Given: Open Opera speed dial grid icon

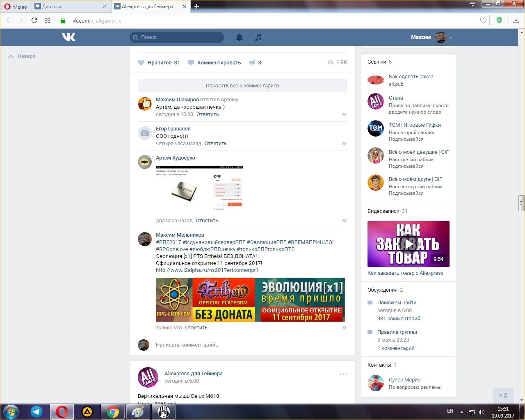Looking at the screenshot, I should coord(47,21).
